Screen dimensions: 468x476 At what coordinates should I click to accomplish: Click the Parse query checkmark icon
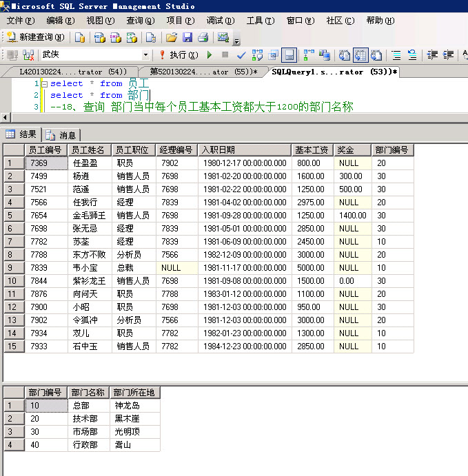pos(241,54)
